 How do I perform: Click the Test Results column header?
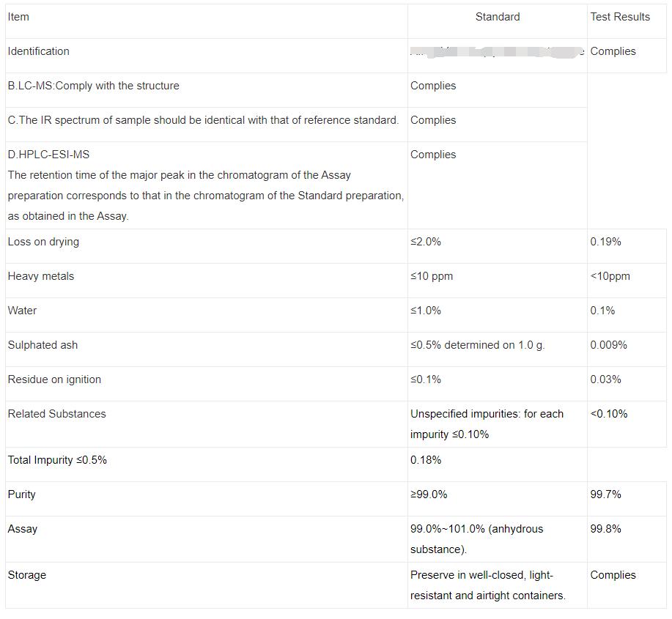click(620, 17)
